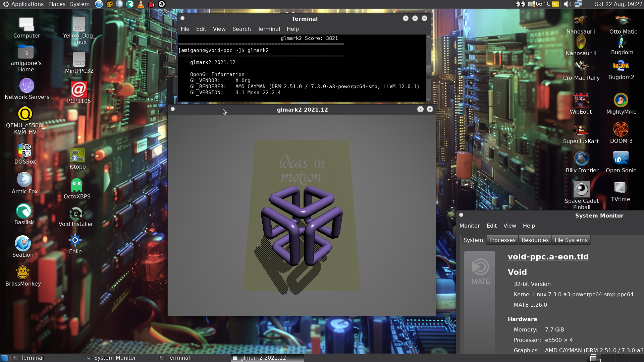
Task: Switch to the Resources tab
Action: 535,240
